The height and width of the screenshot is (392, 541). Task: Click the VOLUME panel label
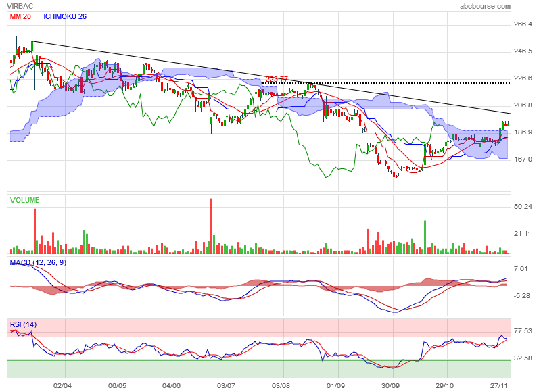click(x=24, y=200)
